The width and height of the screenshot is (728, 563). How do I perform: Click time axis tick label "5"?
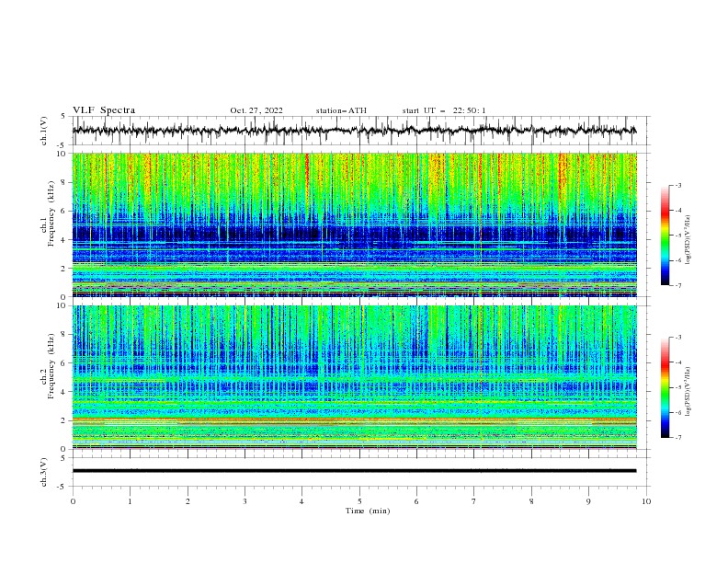(x=359, y=501)
